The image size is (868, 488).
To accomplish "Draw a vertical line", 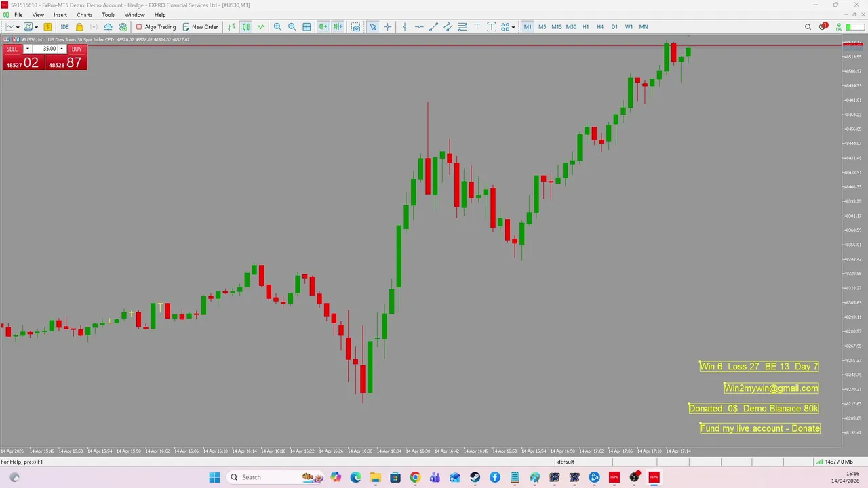I will pos(405,27).
